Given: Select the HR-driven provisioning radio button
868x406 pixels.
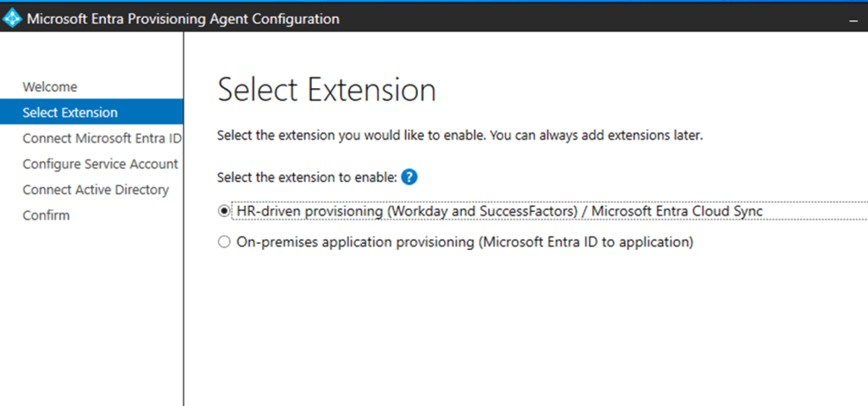Looking at the screenshot, I should [224, 211].
